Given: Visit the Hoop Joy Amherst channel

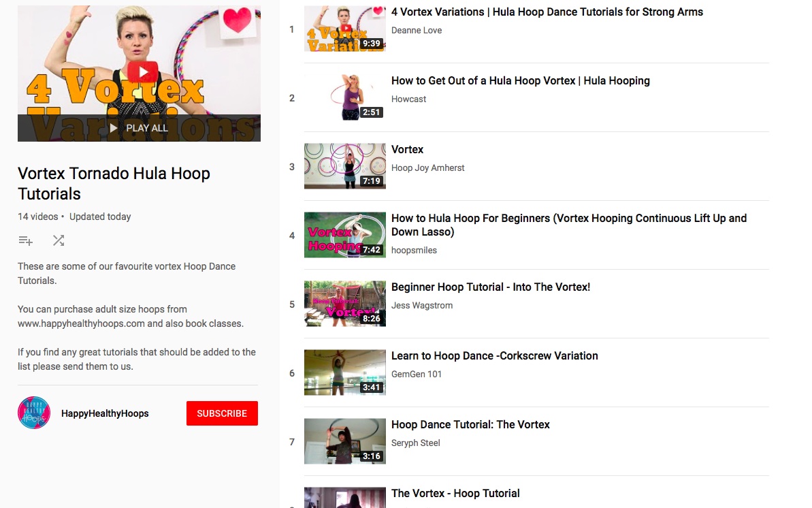Looking at the screenshot, I should 427,168.
